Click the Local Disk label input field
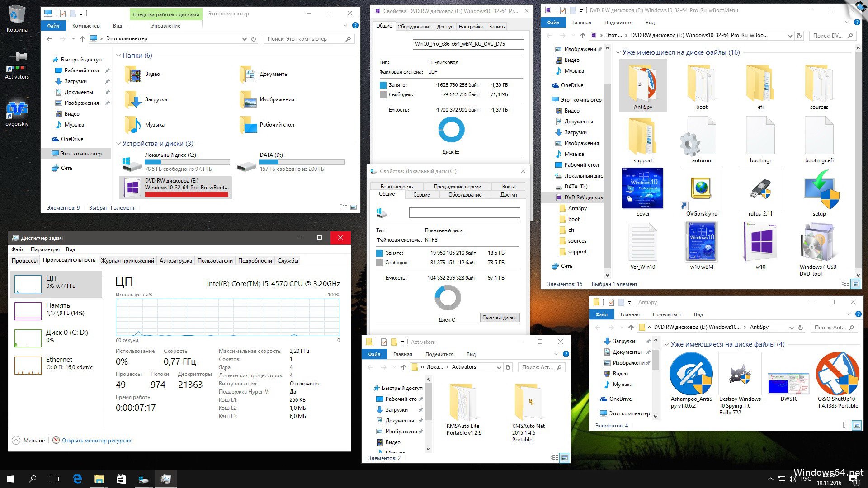This screenshot has height=488, width=868. pyautogui.click(x=464, y=213)
